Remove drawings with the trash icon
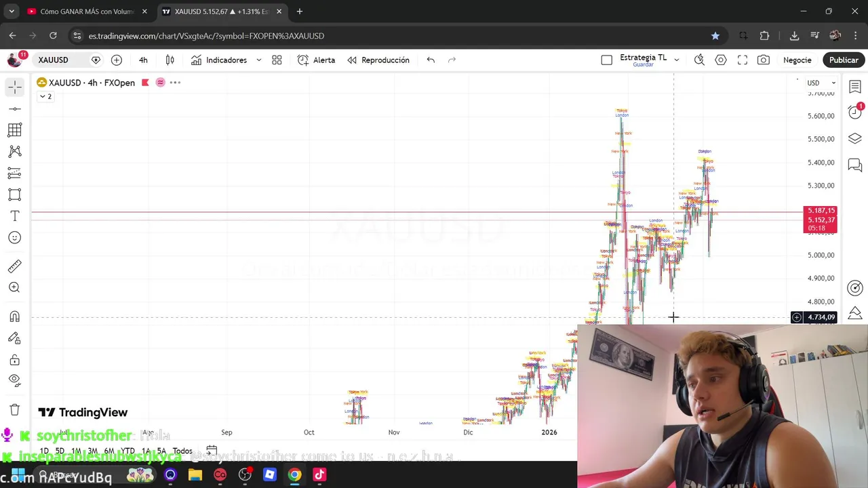This screenshot has width=868, height=488. pos(14,409)
